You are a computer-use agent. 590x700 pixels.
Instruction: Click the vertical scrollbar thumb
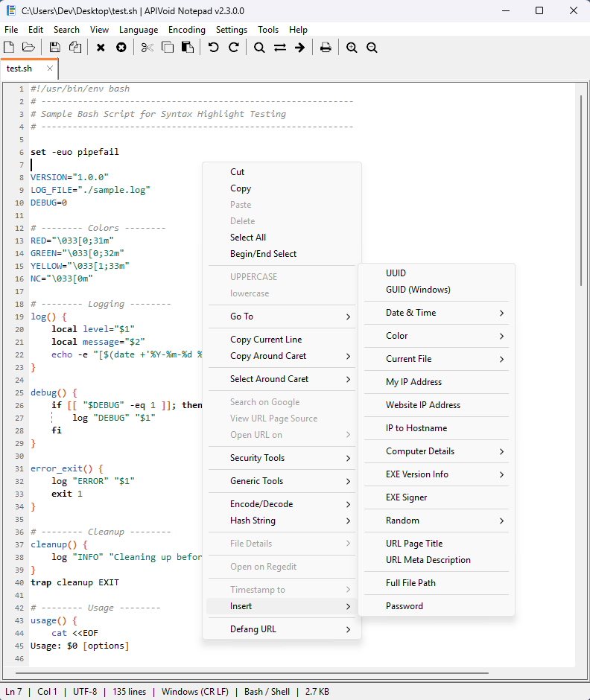click(581, 190)
